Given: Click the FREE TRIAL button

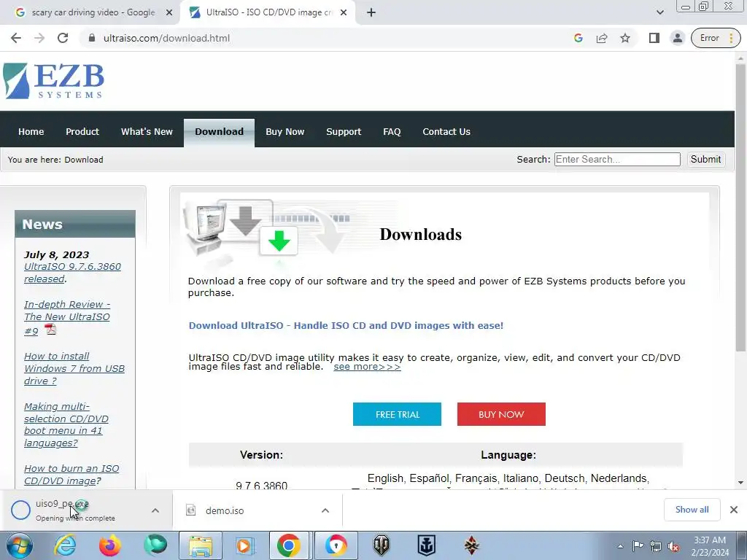Looking at the screenshot, I should (x=397, y=414).
